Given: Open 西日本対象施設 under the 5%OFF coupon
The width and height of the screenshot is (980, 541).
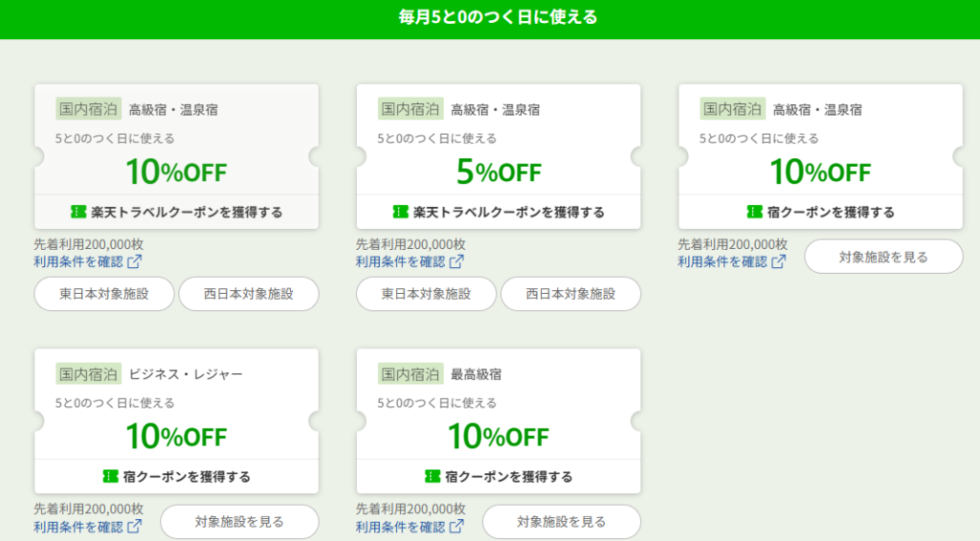Looking at the screenshot, I should click(570, 294).
